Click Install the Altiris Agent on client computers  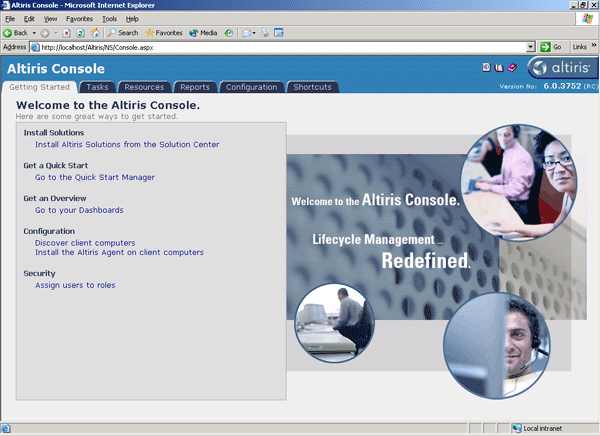tap(119, 252)
